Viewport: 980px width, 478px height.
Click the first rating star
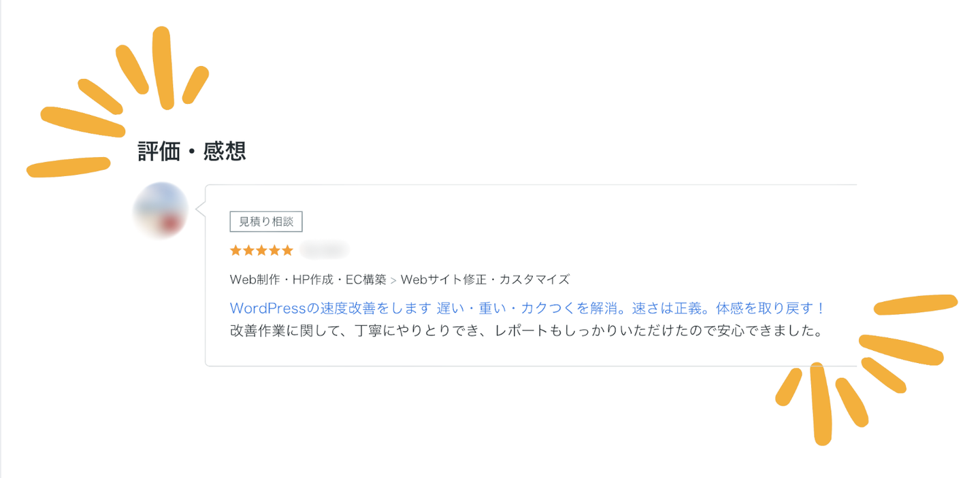pos(236,251)
